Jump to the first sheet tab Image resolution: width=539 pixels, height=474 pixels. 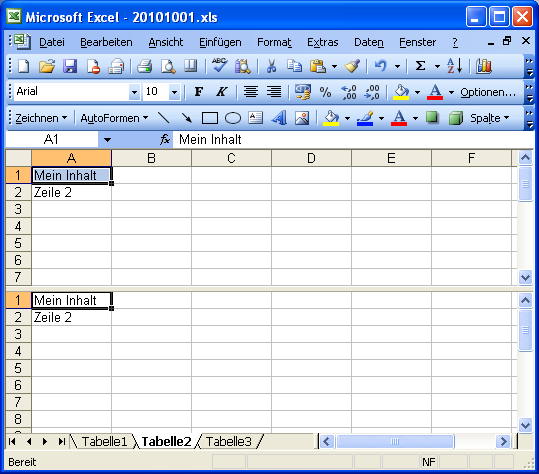point(12,441)
